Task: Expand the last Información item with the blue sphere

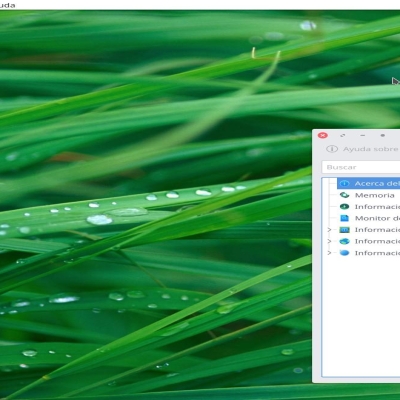Action: 329,253
